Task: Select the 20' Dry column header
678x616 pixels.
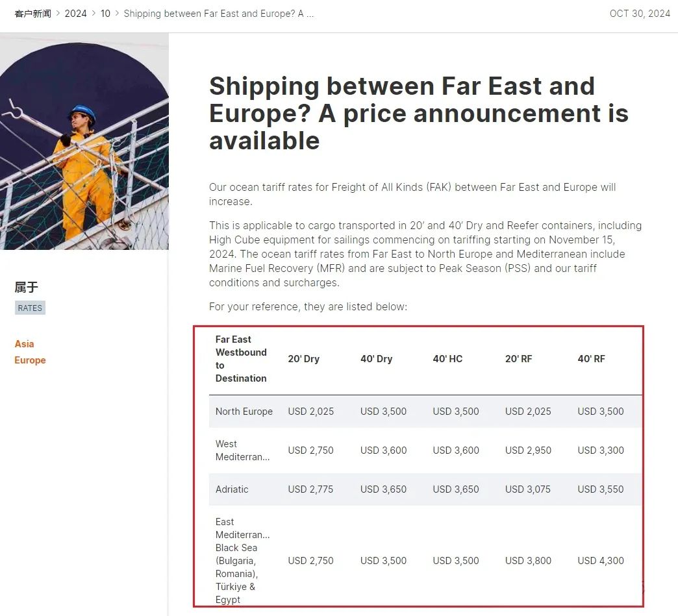Action: pos(303,359)
